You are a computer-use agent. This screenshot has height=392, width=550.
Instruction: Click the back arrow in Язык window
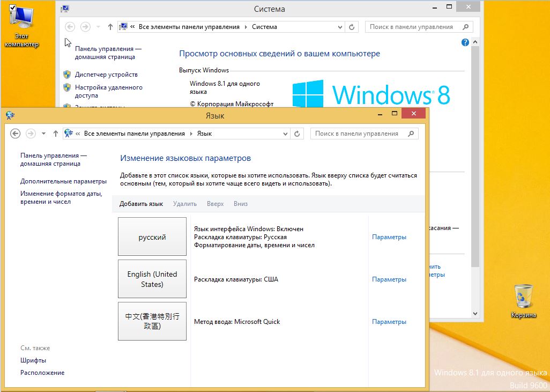[x=15, y=134]
